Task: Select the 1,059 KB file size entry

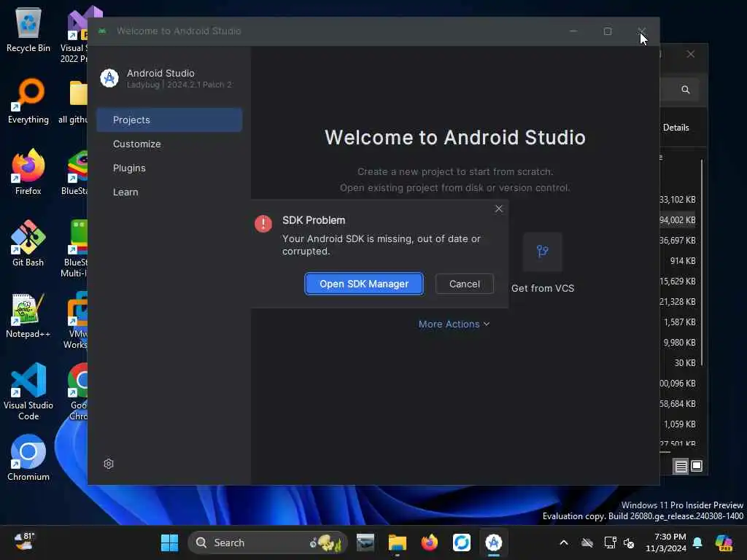Action: click(680, 424)
